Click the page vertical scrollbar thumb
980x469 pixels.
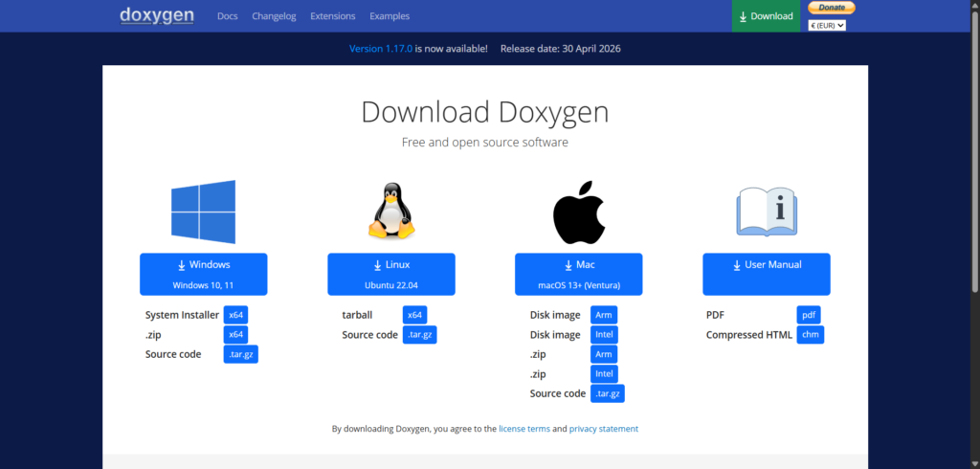[x=975, y=150]
